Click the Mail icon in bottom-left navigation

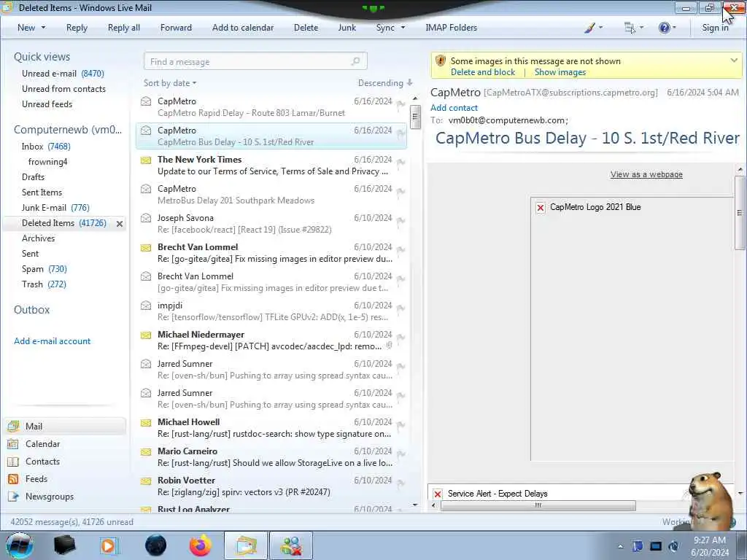coord(14,426)
